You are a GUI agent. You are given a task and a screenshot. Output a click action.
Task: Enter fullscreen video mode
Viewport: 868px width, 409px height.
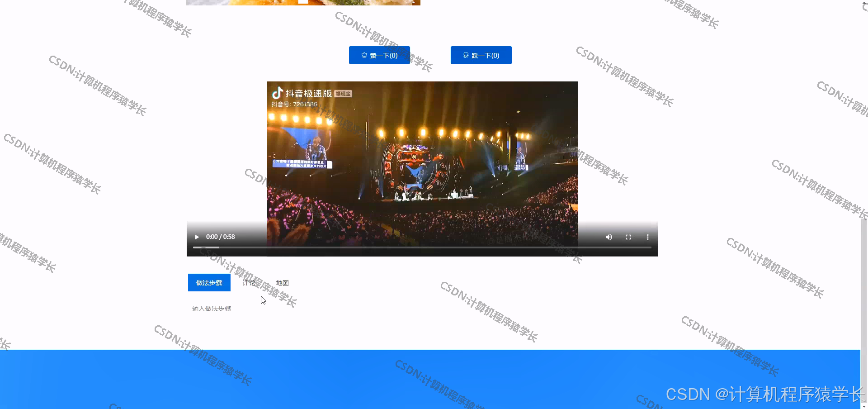pyautogui.click(x=628, y=237)
